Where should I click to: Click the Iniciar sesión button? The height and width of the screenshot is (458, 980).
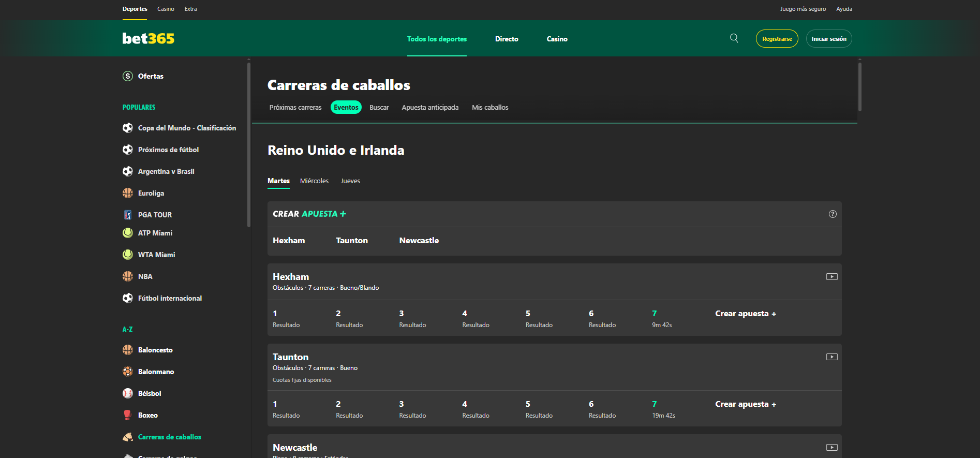click(829, 39)
